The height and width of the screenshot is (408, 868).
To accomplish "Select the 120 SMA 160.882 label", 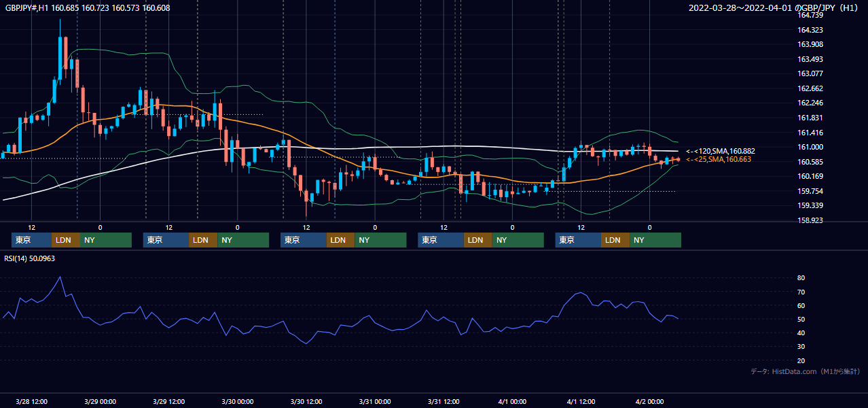I will click(721, 151).
